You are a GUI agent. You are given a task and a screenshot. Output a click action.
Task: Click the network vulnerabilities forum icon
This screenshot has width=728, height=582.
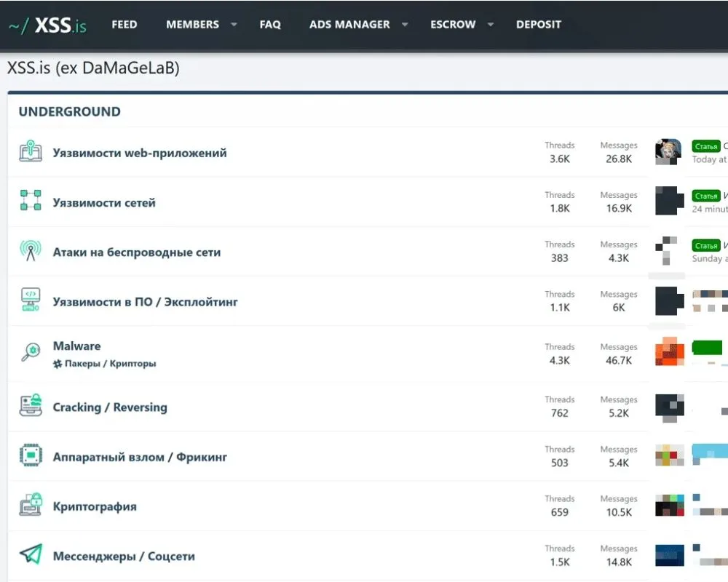pos(31,201)
